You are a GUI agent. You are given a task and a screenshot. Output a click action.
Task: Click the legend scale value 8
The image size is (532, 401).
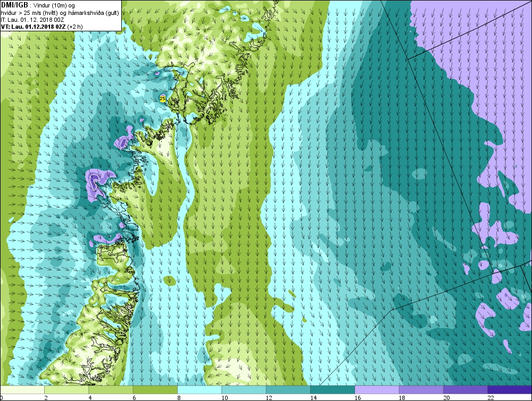point(179,398)
